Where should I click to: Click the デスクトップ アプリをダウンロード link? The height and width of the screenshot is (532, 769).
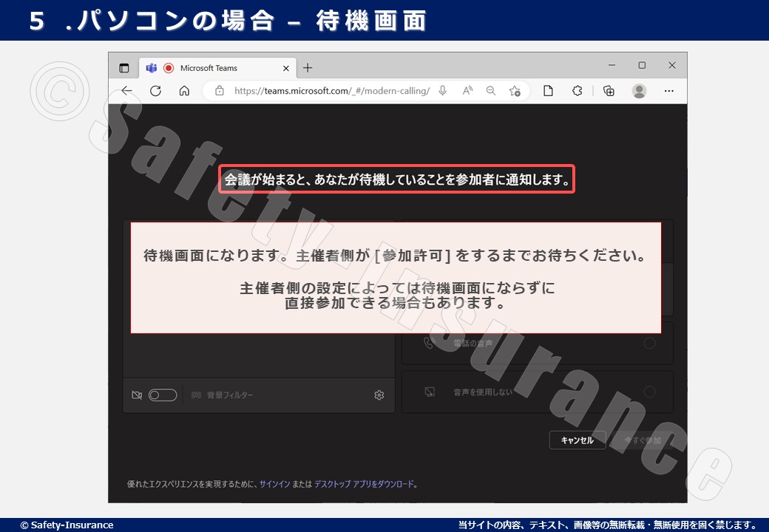point(364,485)
